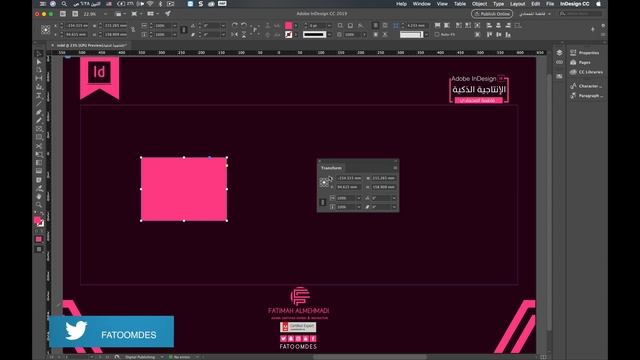Select the Selection tool in toolbox

click(39, 53)
